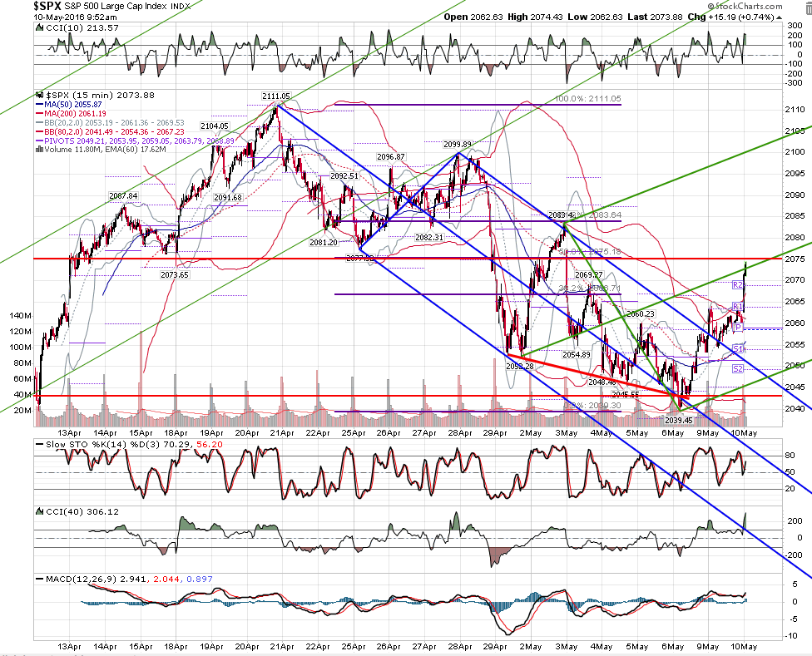812x656 pixels.
Task: Click the 'Chg +15.19 (+0.74%)' value
Action: [730, 17]
